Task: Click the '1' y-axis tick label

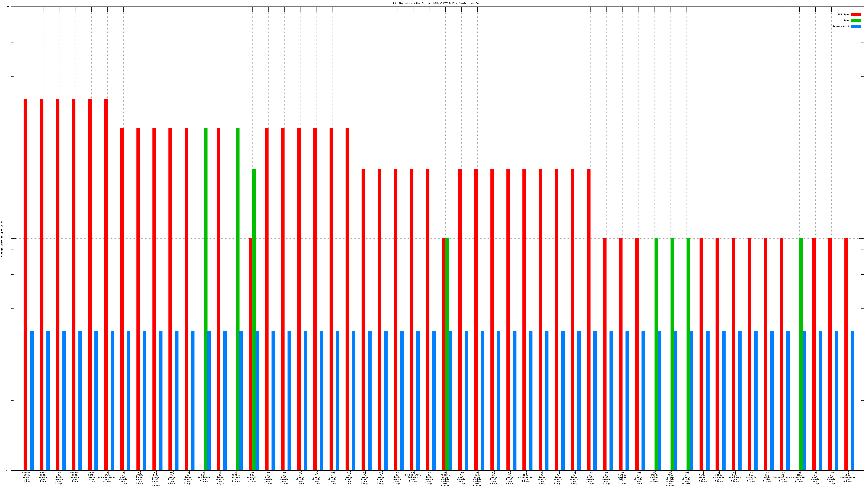Action: (x=9, y=239)
